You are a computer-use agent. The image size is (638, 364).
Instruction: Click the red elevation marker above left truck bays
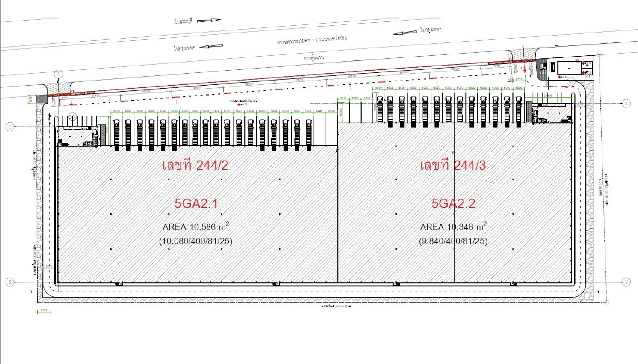point(238,105)
